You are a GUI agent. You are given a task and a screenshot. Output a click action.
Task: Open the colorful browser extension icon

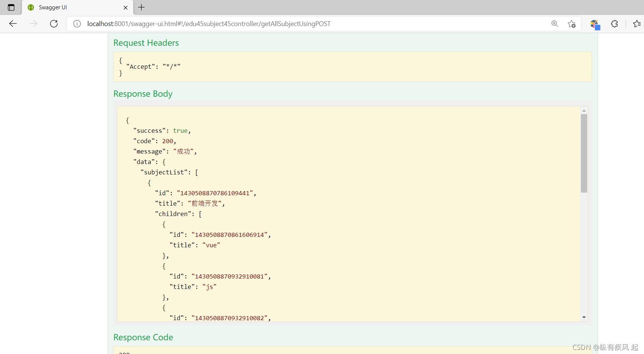595,25
